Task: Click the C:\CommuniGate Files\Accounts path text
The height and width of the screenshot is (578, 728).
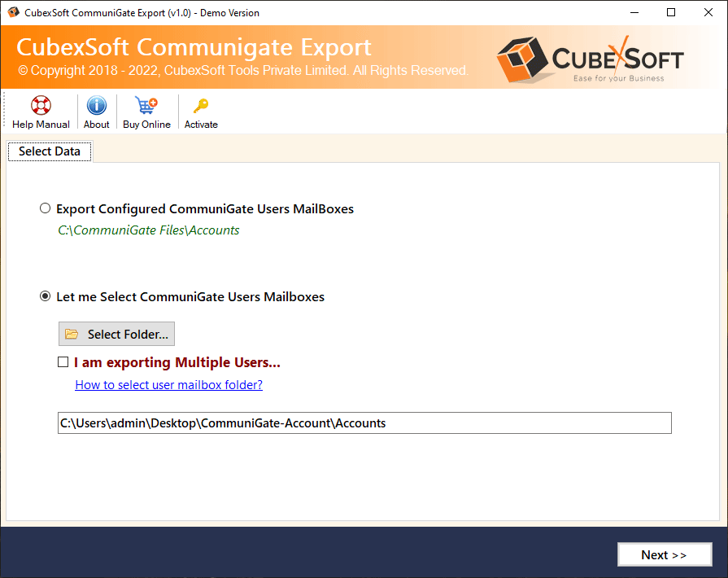Action: coord(149,230)
